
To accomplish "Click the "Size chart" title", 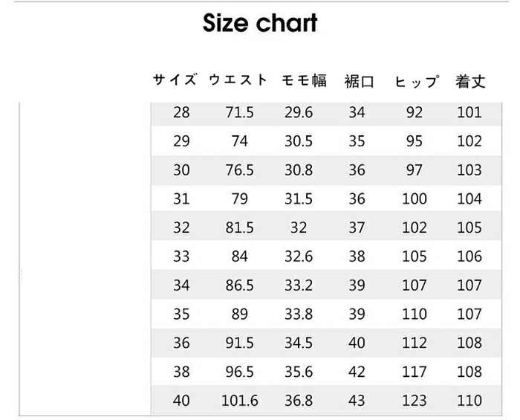I will [x=260, y=23].
